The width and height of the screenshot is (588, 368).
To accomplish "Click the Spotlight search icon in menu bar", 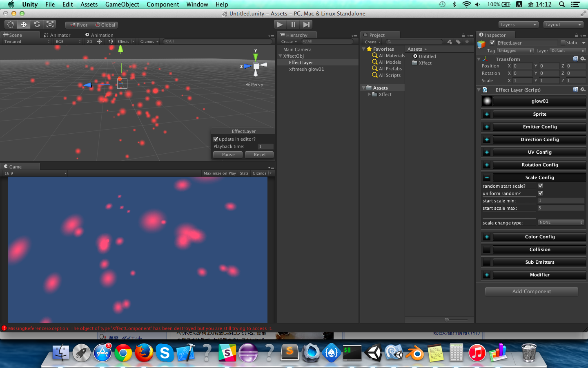I will pos(562,4).
